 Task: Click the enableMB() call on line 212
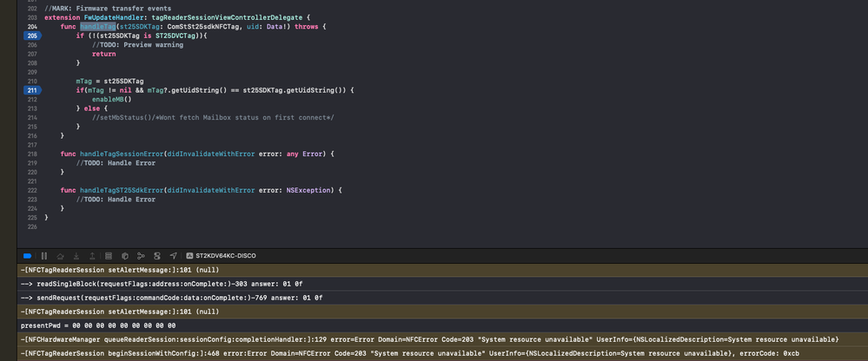[x=112, y=100]
